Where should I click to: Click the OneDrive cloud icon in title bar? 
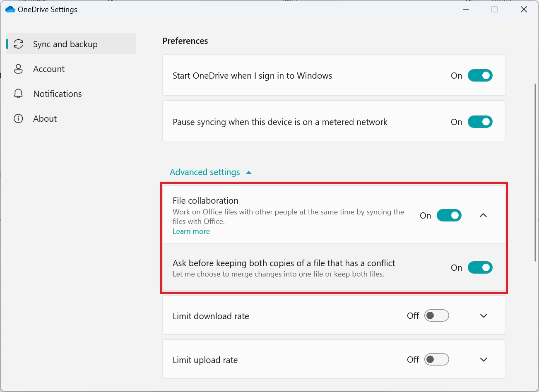click(10, 9)
